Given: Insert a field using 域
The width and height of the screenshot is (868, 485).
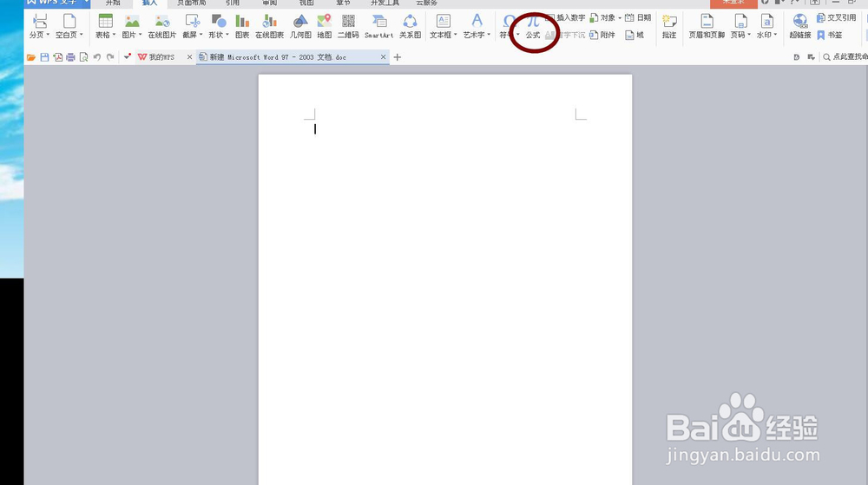Looking at the screenshot, I should coord(635,35).
